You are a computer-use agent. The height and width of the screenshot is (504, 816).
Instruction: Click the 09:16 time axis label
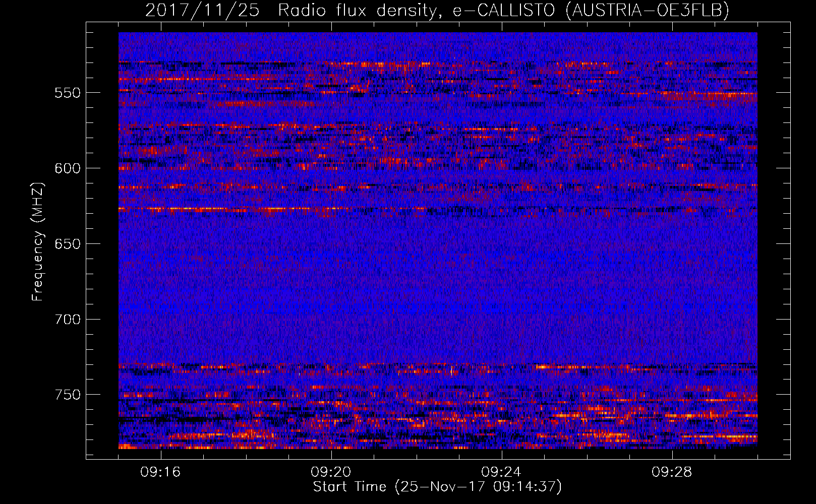(160, 472)
